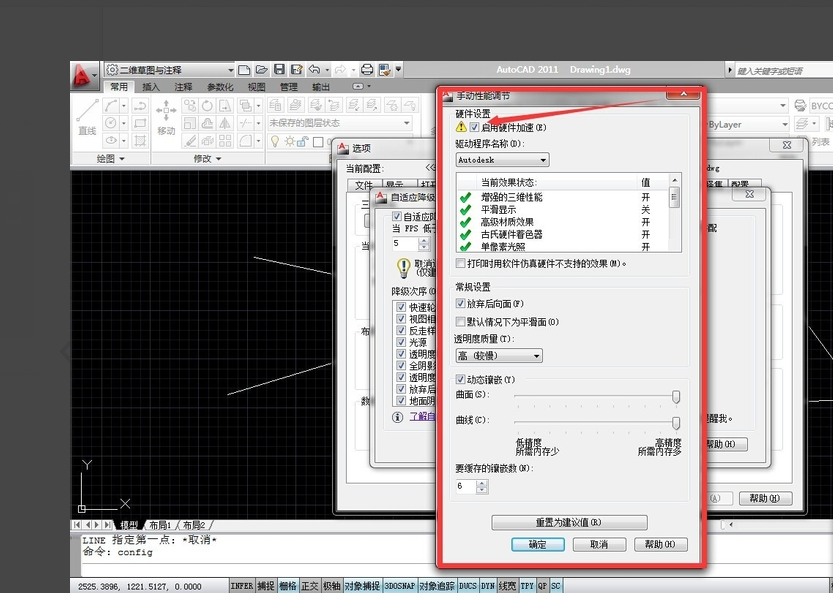This screenshot has width=833, height=593.
Task: Open the Undo history dropdown arrow
Action: coord(327,70)
